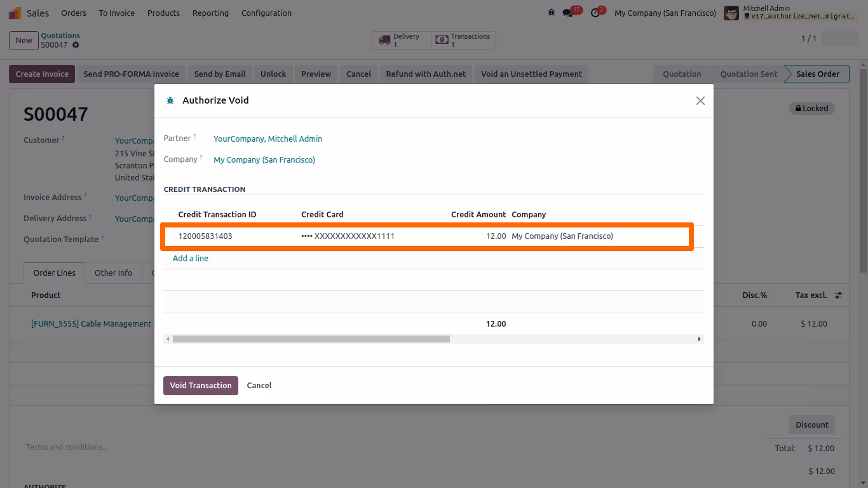
Task: Open the Sales app home icon
Action: pyautogui.click(x=15, y=13)
